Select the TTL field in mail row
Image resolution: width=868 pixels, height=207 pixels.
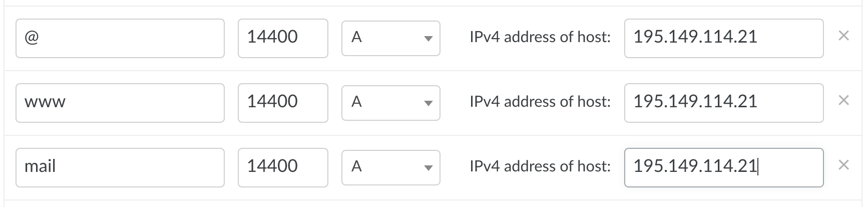point(282,167)
